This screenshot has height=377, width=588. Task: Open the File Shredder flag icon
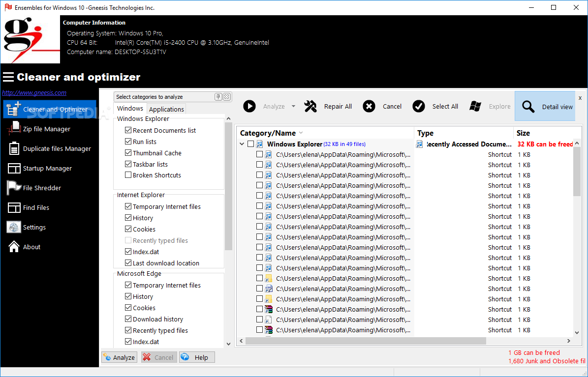point(14,188)
